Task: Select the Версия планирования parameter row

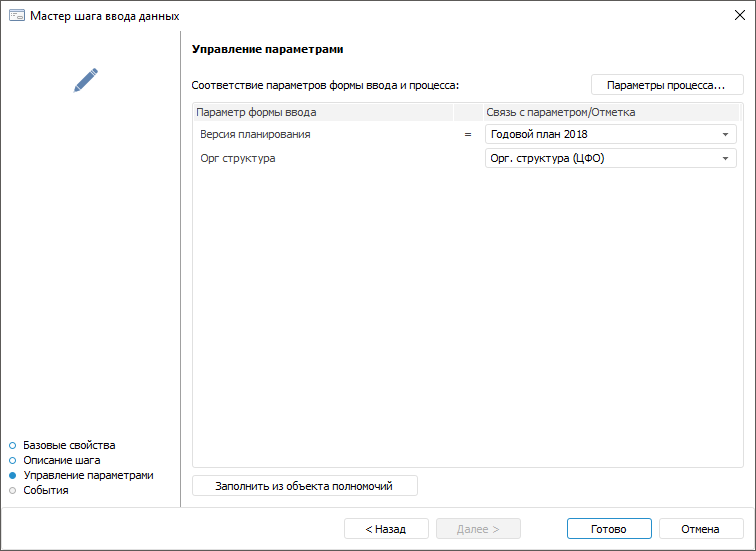Action: 255,134
